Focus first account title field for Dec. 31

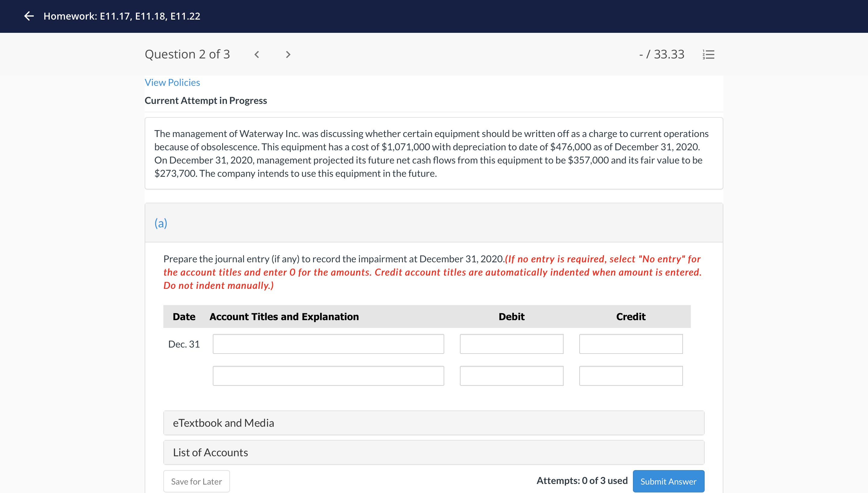pos(328,344)
